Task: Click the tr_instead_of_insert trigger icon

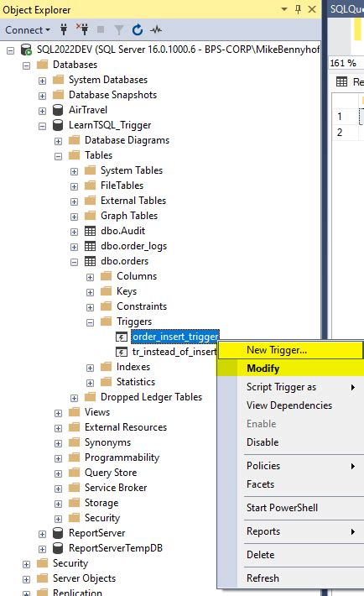Action: pyautogui.click(x=122, y=352)
